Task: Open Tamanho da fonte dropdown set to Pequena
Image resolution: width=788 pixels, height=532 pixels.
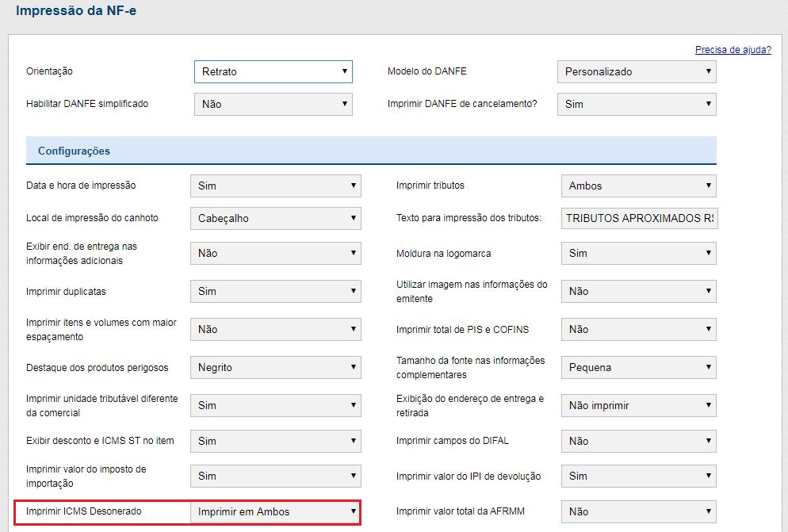Action: tap(638, 367)
